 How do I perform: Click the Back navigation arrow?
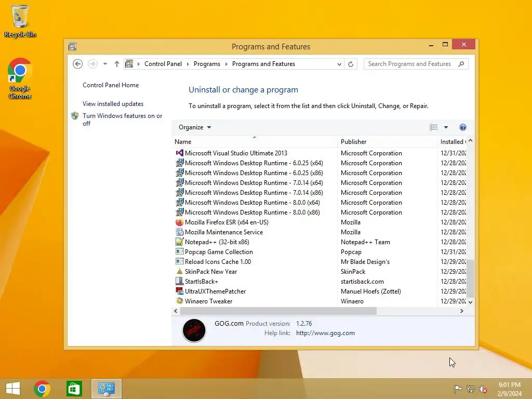(x=78, y=64)
